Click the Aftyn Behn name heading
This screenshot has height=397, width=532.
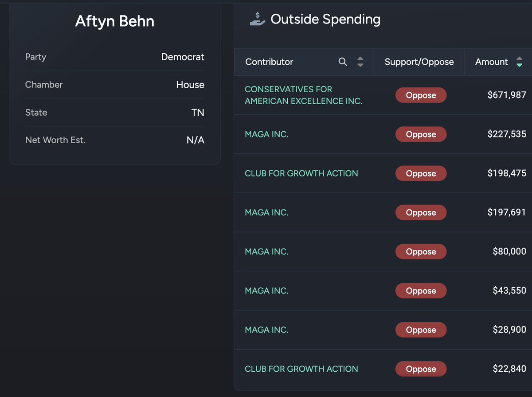[115, 21]
